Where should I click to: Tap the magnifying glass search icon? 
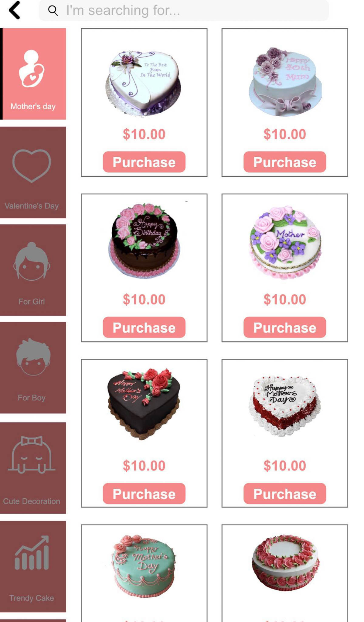tap(53, 10)
